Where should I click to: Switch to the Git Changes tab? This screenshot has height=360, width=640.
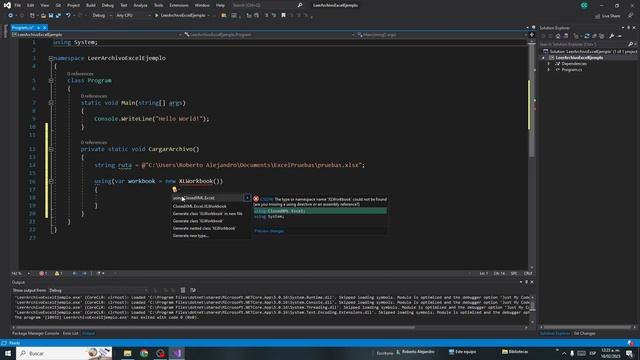click(584, 333)
